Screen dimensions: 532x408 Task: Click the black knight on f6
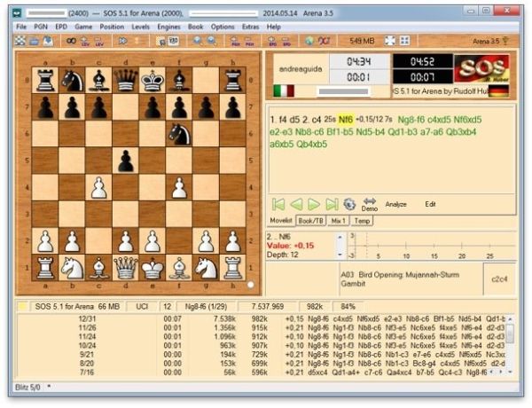coord(179,134)
